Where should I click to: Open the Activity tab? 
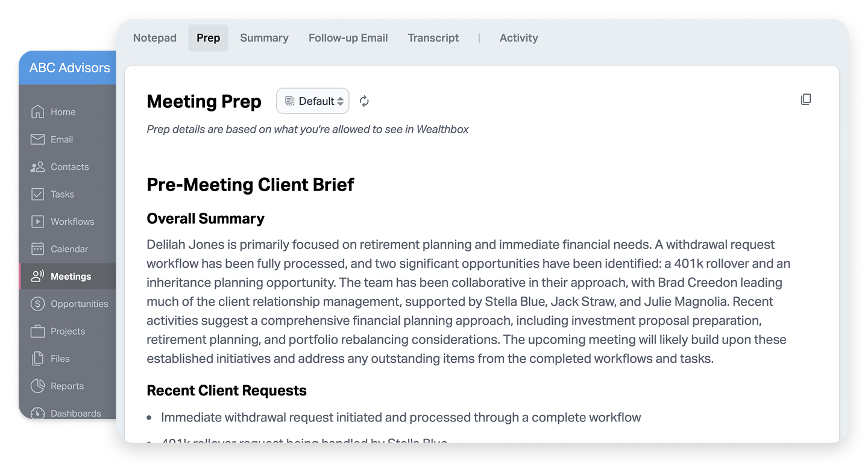pos(518,38)
